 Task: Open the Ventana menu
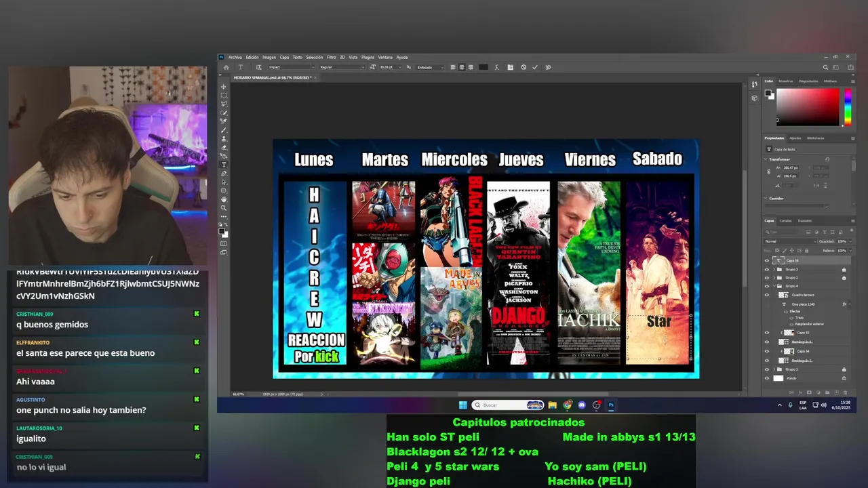point(385,57)
